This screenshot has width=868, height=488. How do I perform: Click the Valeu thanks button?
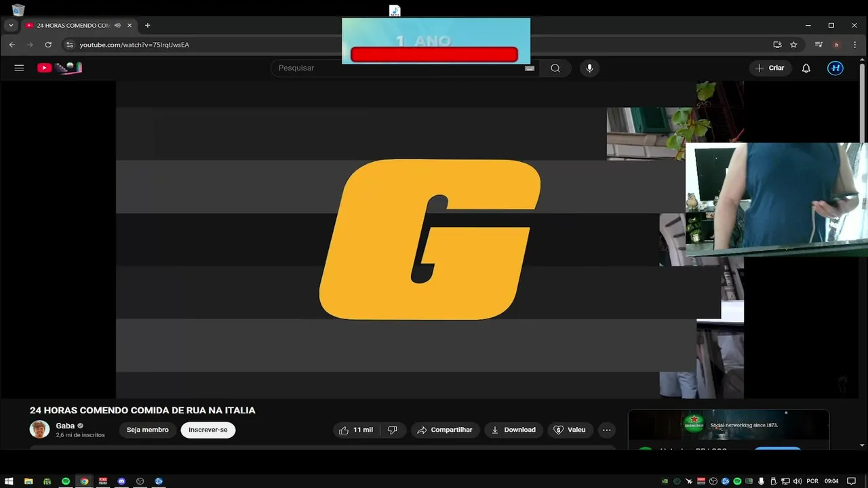click(x=570, y=430)
